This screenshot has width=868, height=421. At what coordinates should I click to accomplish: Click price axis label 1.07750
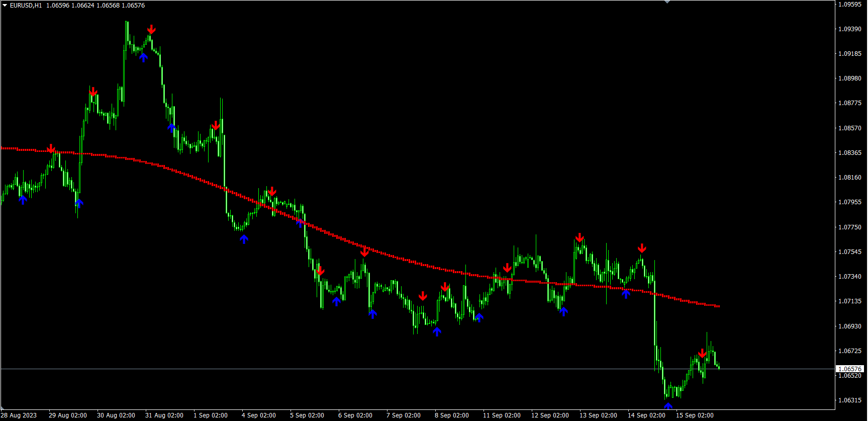coord(850,227)
